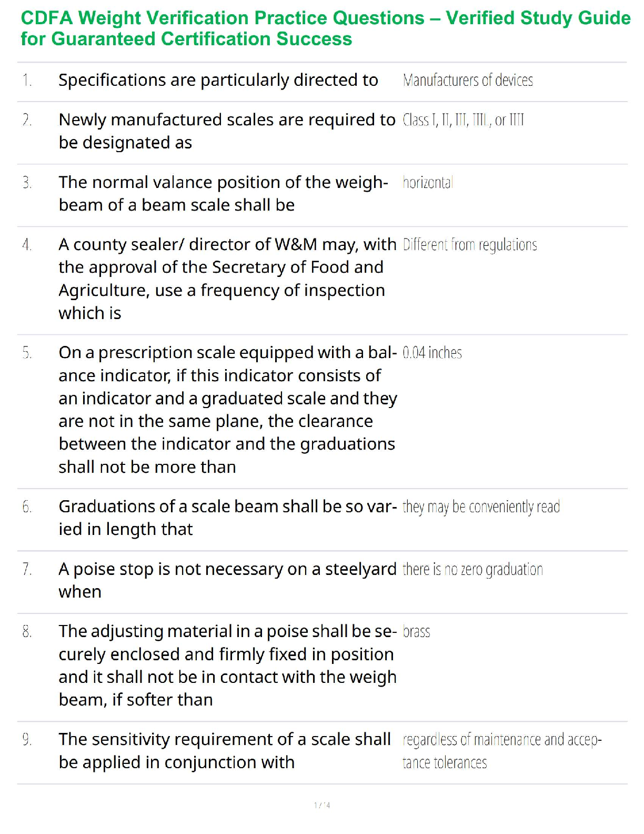Click the answer '0.04 inches'

(432, 353)
